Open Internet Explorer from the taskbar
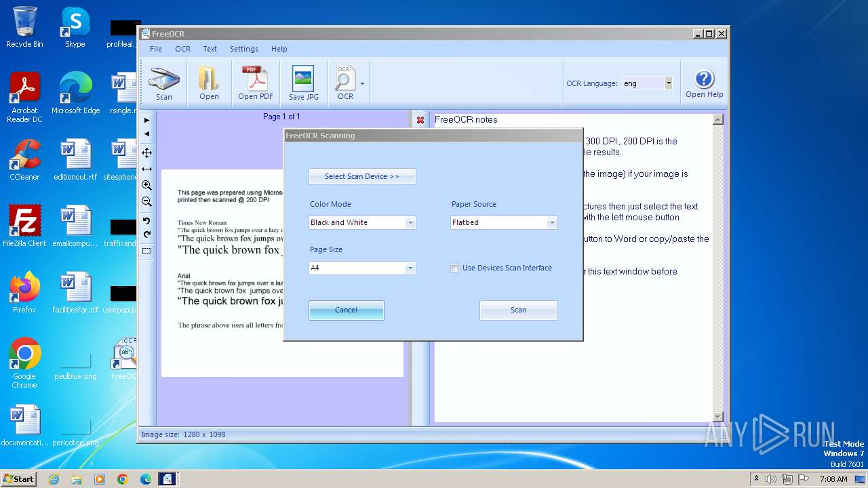The image size is (868, 488). [x=54, y=479]
